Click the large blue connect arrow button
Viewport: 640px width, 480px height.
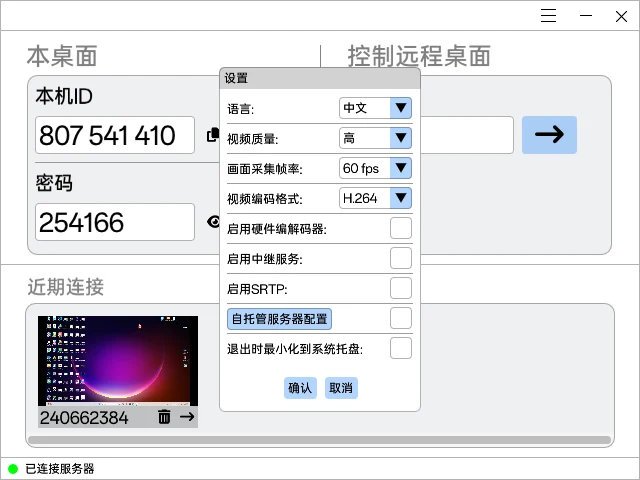point(549,135)
